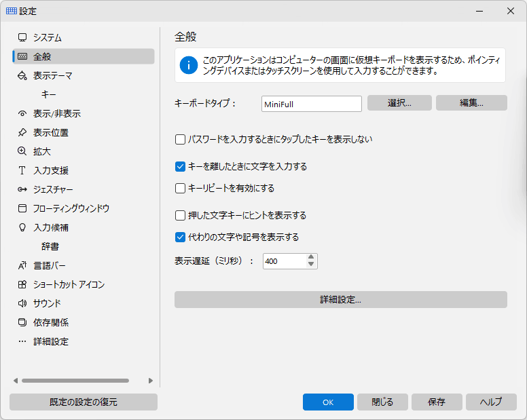Click the フローティングウィンドウ window icon
Viewport: 527px width, 420px height.
(22, 208)
